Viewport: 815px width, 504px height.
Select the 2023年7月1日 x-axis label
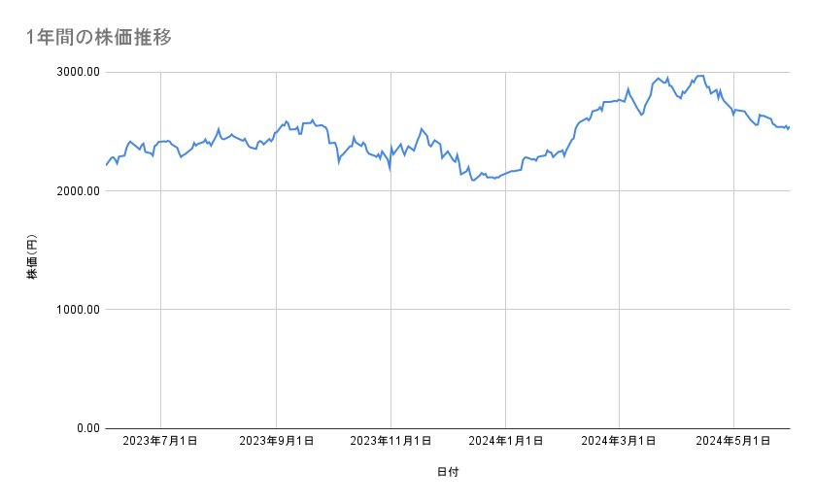tap(160, 441)
